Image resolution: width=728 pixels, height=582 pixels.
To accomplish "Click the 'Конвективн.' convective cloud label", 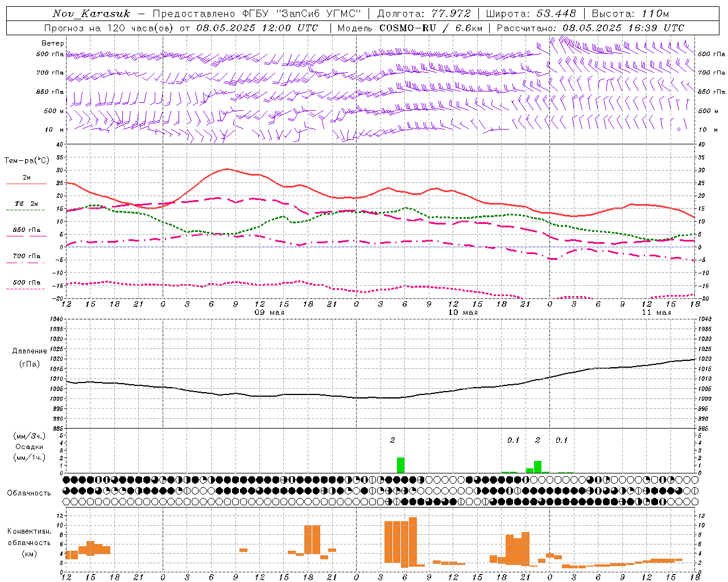I will pos(30,531).
